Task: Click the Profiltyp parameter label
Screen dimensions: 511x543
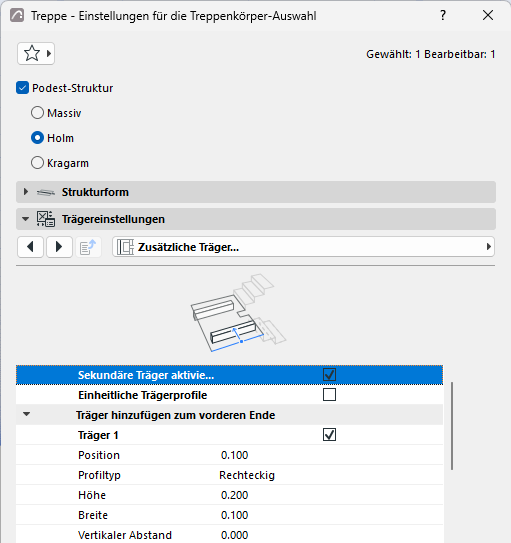Action: [99, 475]
